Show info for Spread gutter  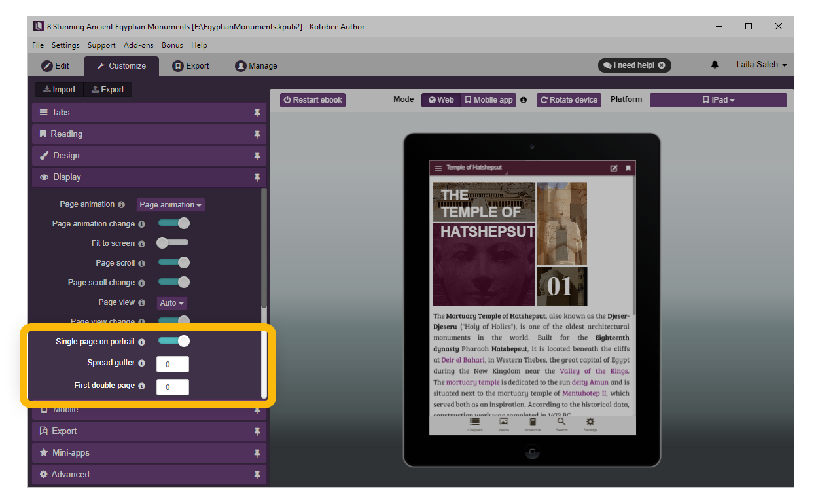pos(142,363)
